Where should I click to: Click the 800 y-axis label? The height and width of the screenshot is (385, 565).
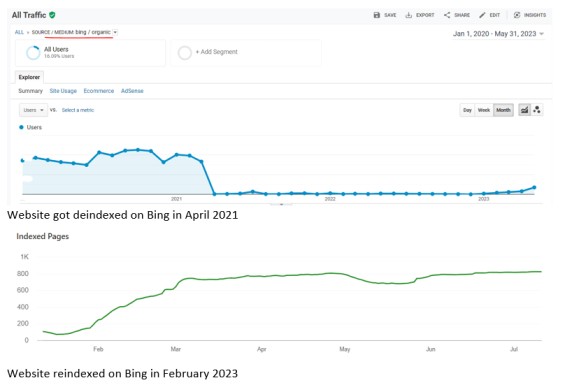(23, 274)
